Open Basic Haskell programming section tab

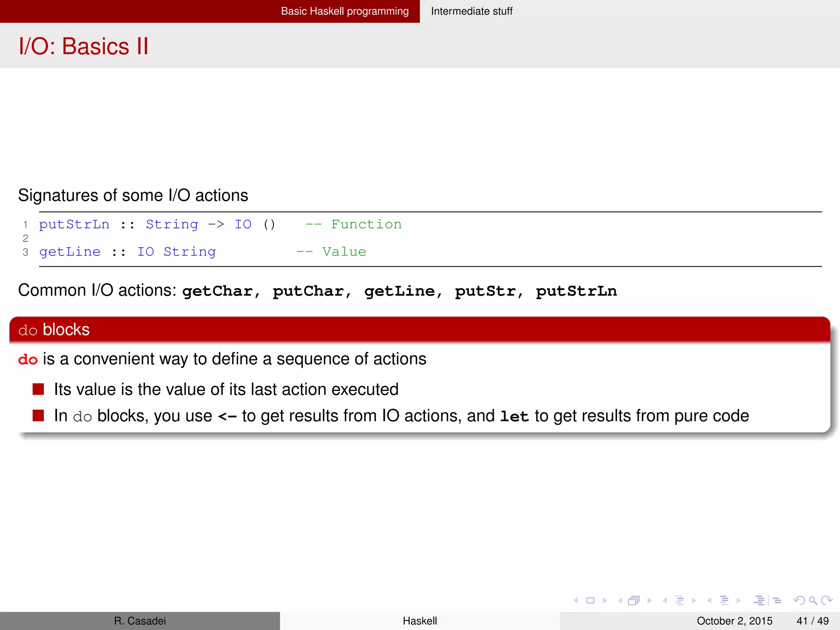click(345, 11)
